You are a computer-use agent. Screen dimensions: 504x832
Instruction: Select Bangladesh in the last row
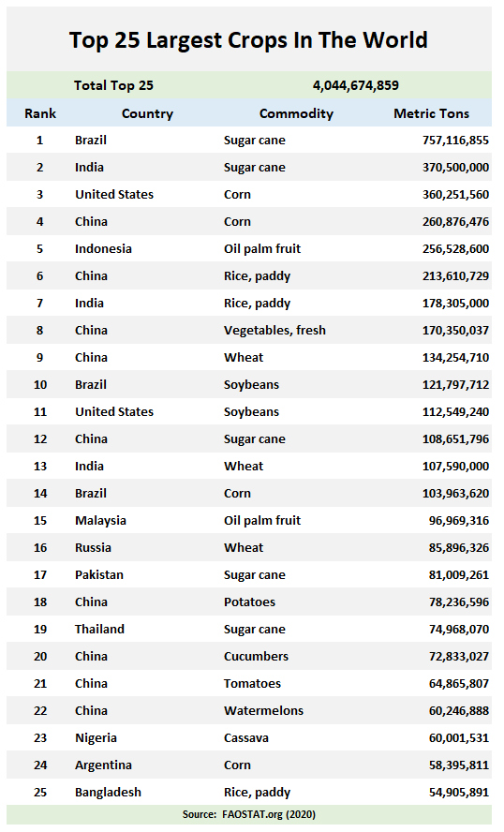point(109,793)
